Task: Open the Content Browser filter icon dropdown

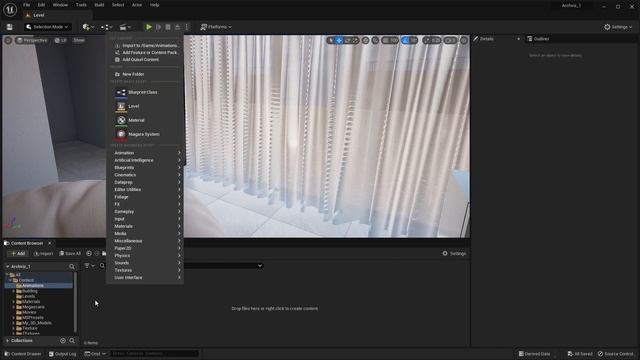Action: [x=89, y=266]
